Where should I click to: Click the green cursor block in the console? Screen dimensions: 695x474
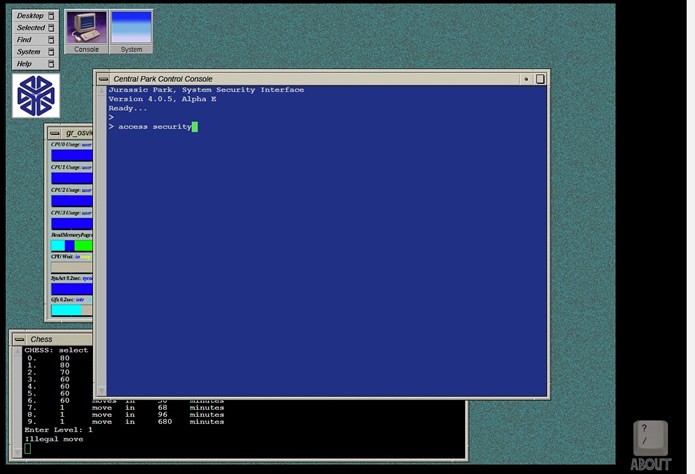(x=195, y=127)
